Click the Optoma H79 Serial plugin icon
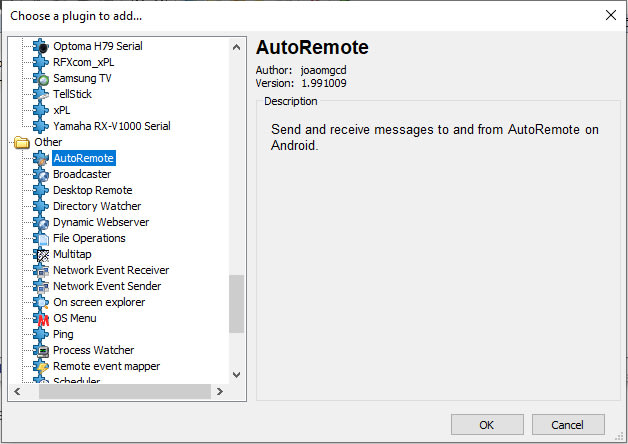The width and height of the screenshot is (628, 444). coord(41,46)
